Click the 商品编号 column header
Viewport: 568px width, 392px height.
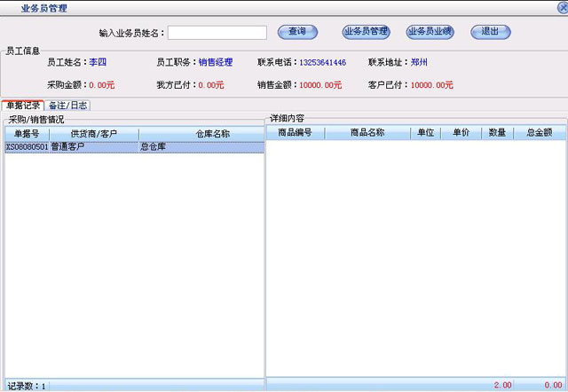click(295, 133)
